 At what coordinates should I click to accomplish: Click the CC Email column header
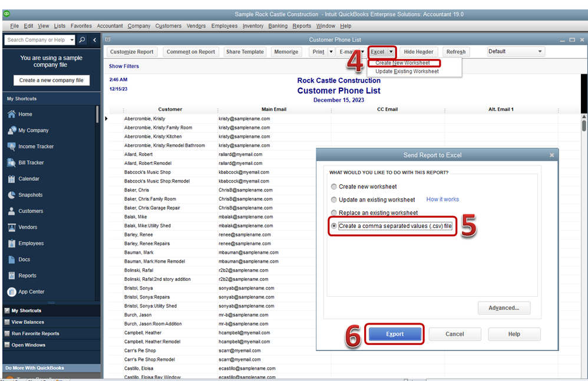(x=387, y=110)
